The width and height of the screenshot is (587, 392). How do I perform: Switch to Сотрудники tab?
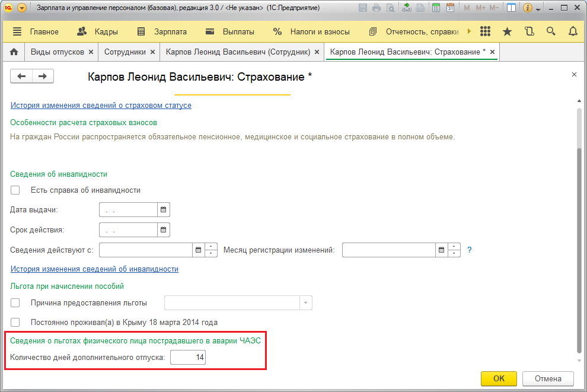129,52
